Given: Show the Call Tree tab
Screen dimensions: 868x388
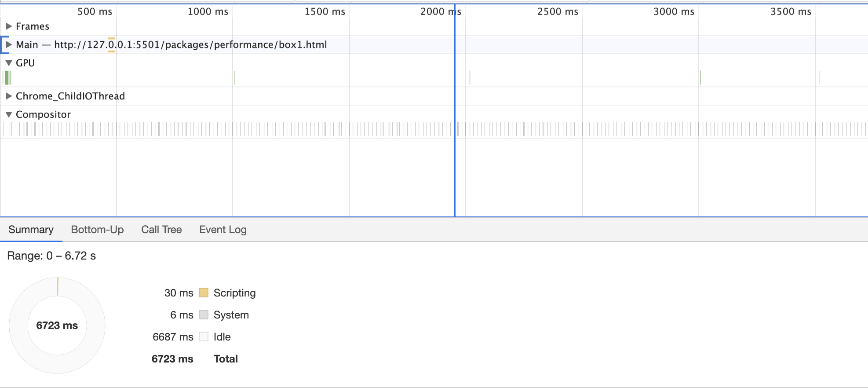Looking at the screenshot, I should pyautogui.click(x=161, y=230).
